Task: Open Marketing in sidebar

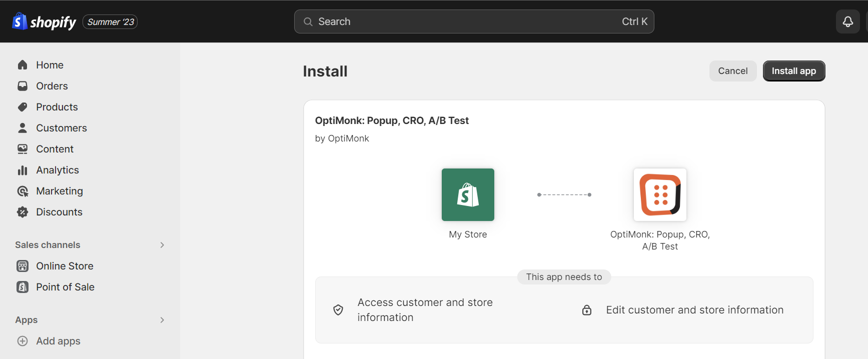Action: pos(60,191)
